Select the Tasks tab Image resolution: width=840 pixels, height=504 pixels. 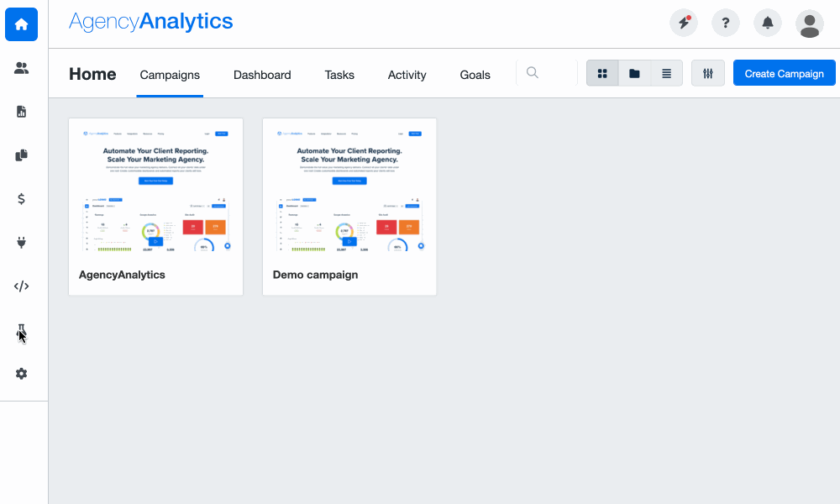339,75
